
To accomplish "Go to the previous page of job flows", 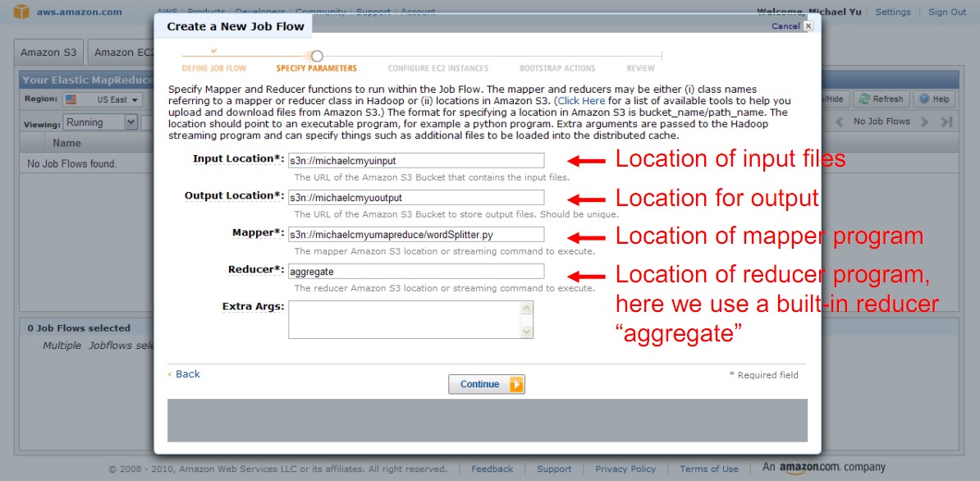I will (840, 121).
